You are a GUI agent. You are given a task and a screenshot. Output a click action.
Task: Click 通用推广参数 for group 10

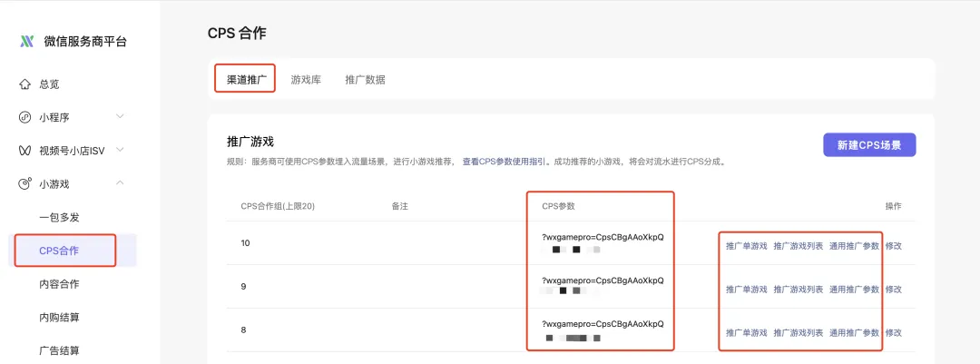[854, 246]
